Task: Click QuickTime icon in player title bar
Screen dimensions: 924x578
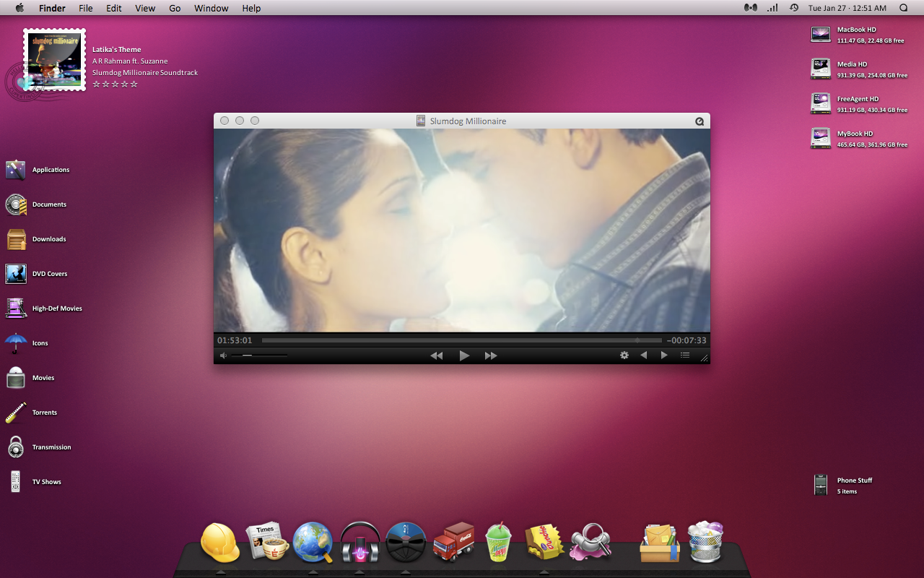Action: [699, 121]
